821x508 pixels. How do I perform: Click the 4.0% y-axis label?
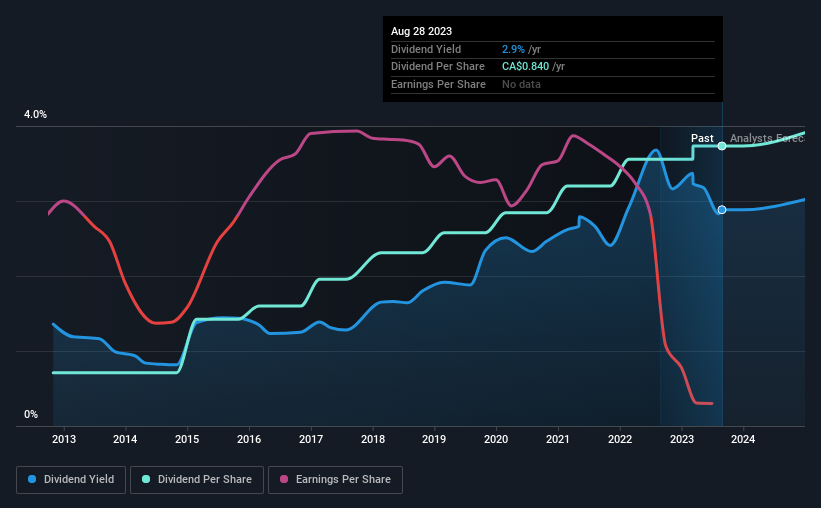[35, 115]
